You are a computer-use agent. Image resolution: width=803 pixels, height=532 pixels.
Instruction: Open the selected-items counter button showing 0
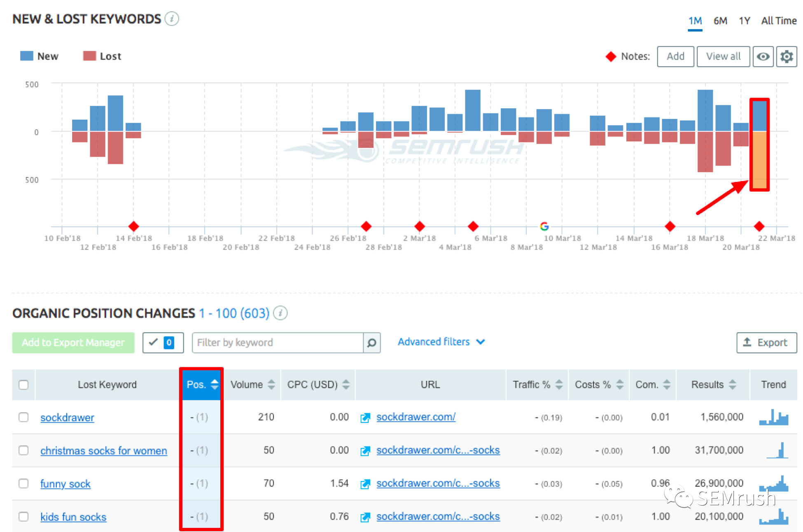coord(163,343)
